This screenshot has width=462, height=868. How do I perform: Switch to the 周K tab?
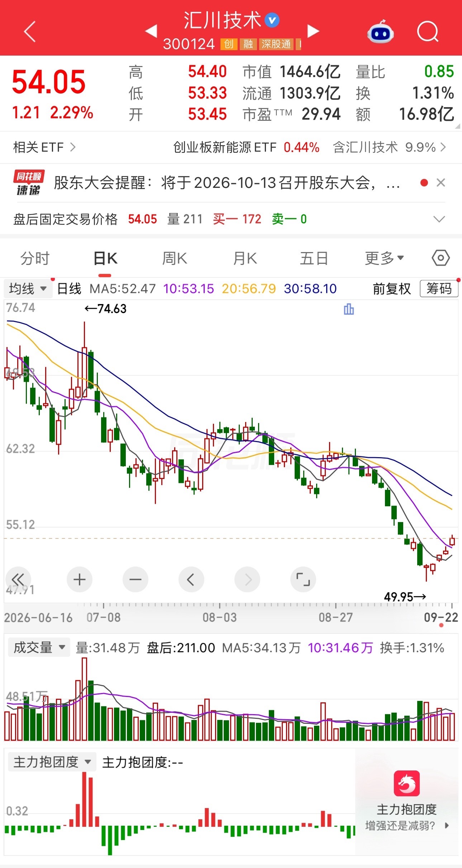(x=175, y=258)
